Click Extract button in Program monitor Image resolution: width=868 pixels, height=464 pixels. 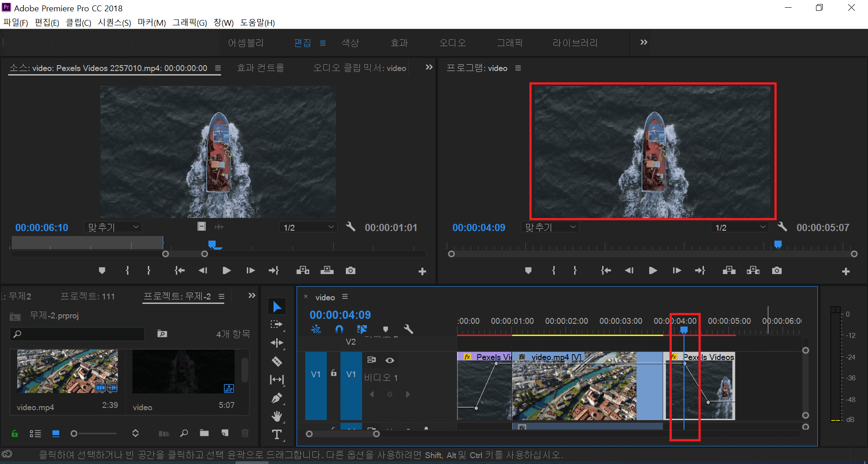tap(753, 270)
